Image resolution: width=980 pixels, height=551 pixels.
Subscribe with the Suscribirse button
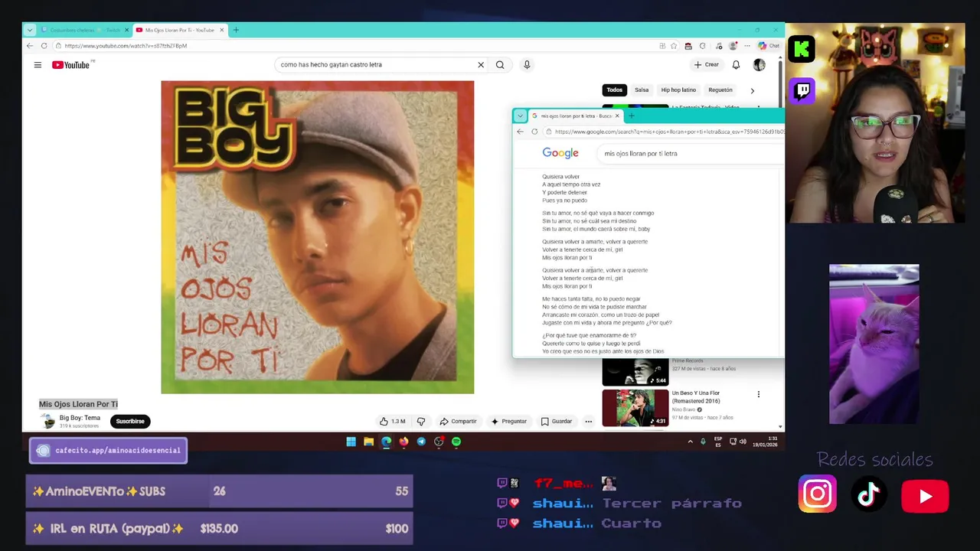coord(130,421)
